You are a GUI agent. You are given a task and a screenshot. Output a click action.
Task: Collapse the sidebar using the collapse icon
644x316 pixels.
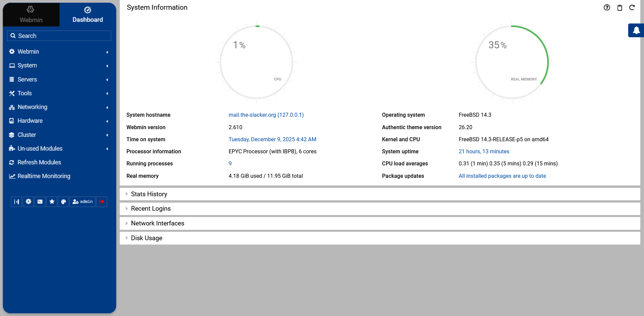[16, 202]
